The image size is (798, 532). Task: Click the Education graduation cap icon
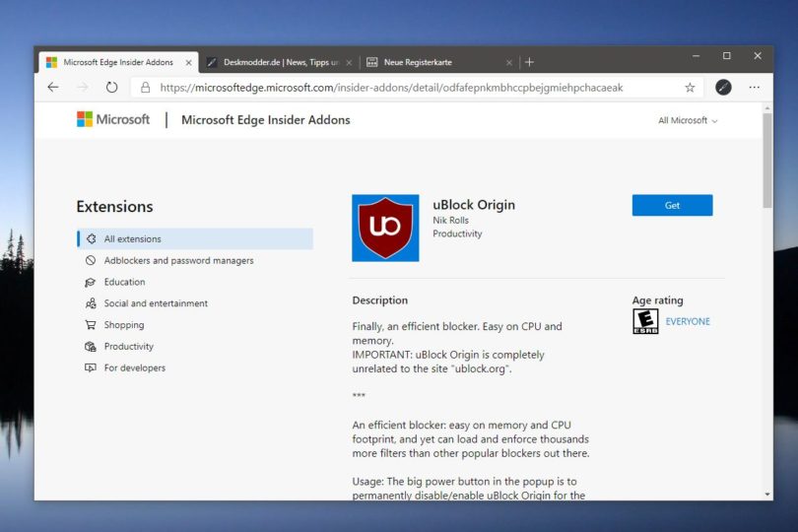click(x=91, y=282)
